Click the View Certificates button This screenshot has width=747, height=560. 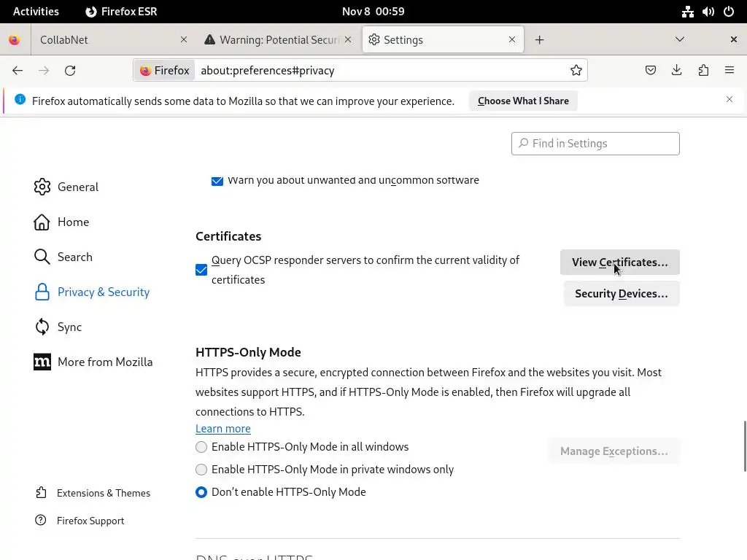tap(619, 262)
